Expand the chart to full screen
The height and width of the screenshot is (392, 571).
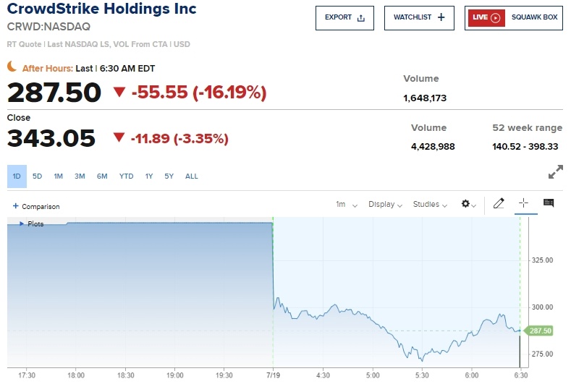coord(555,172)
